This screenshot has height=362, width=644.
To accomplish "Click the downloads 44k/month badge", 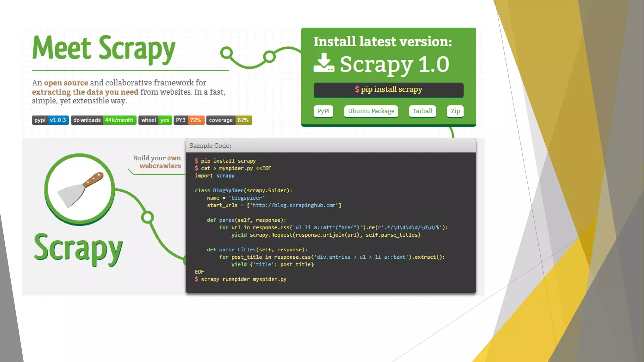I will point(103,120).
